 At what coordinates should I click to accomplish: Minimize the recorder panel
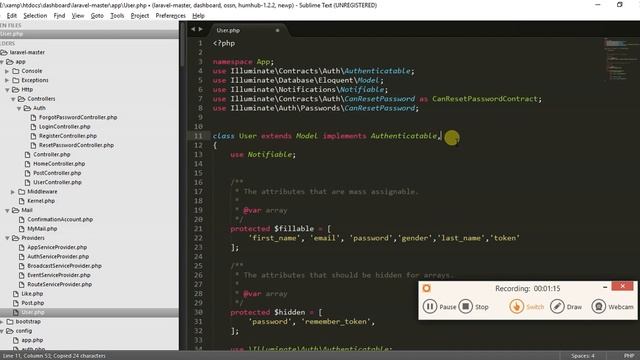point(605,287)
